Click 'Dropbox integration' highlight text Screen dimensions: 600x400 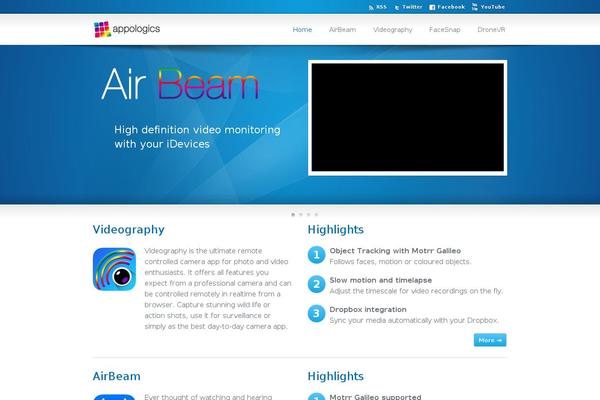click(368, 309)
